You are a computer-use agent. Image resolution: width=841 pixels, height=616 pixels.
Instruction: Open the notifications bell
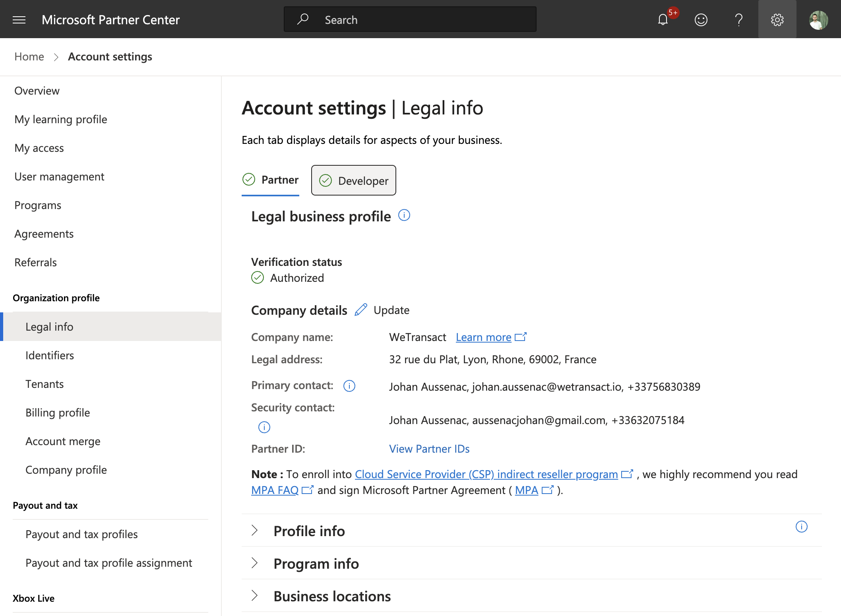(x=663, y=19)
